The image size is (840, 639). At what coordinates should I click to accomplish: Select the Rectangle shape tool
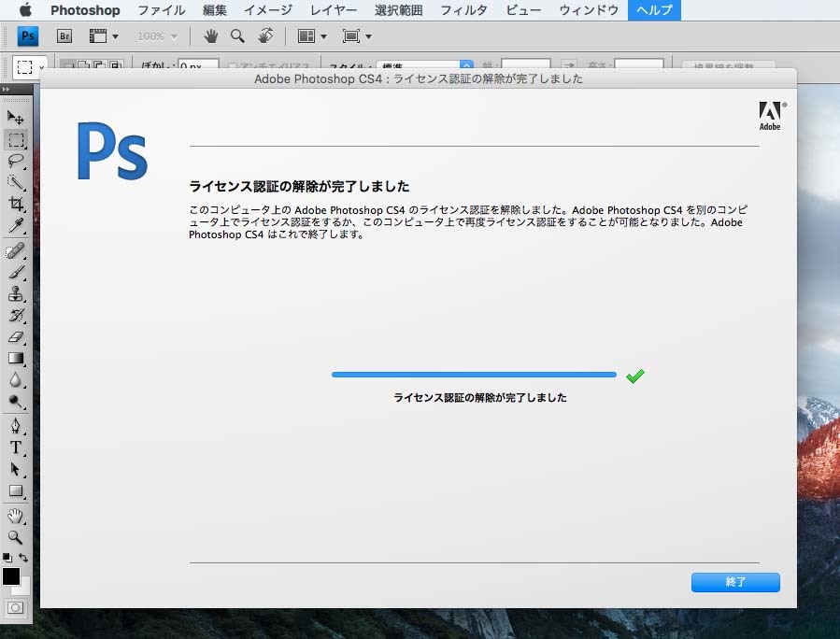pos(15,490)
